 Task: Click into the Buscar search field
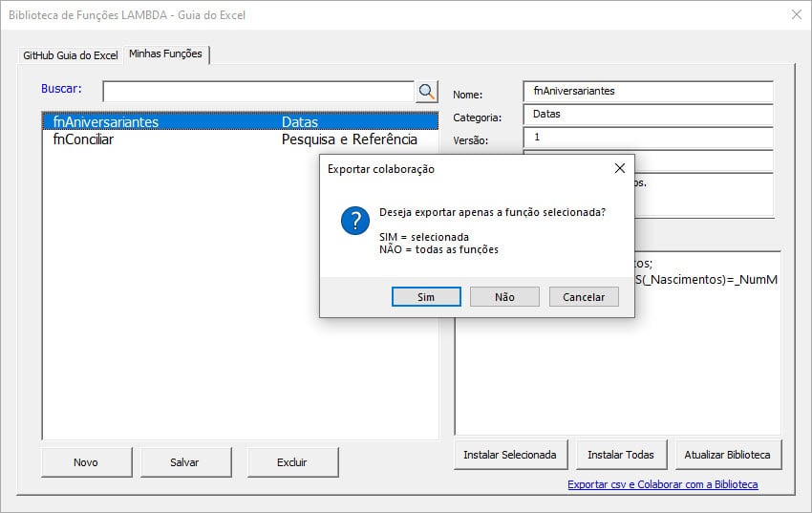point(258,92)
